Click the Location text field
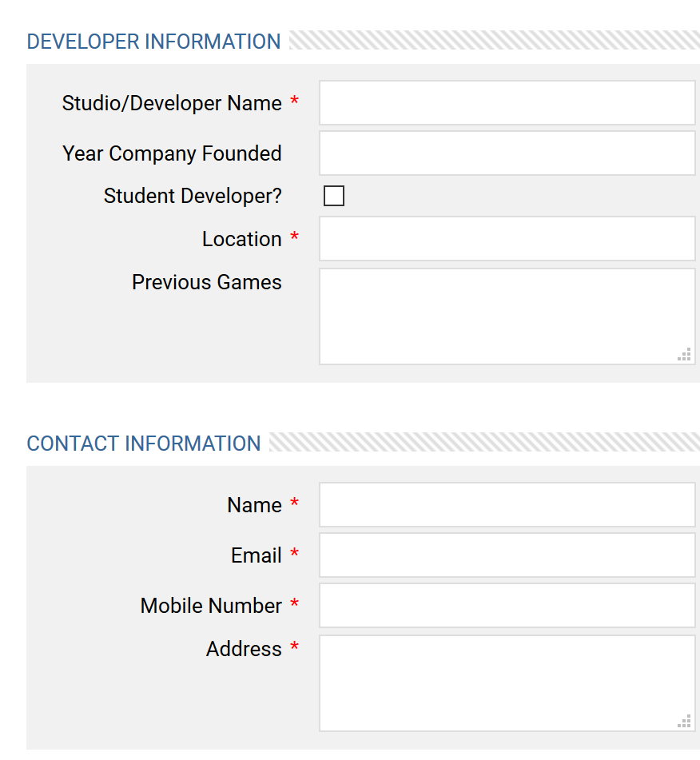Image resolution: width=700 pixels, height=760 pixels. [x=507, y=238]
